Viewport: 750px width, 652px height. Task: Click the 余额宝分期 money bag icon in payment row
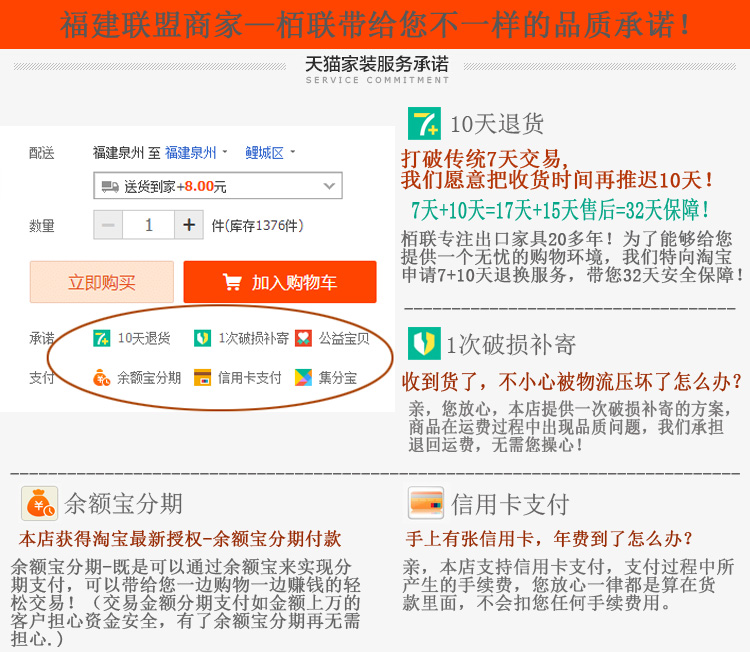click(x=101, y=378)
